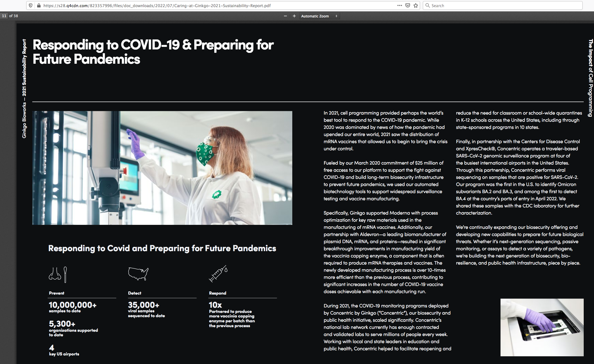The image size is (594, 364).
Task: Click the main COVID-19 page heading
Action: click(x=153, y=52)
